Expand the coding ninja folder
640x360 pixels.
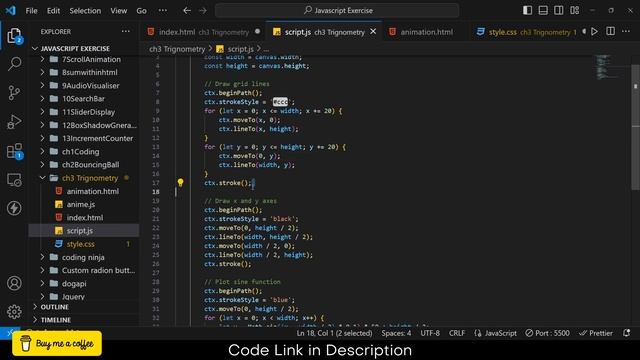(x=85, y=257)
